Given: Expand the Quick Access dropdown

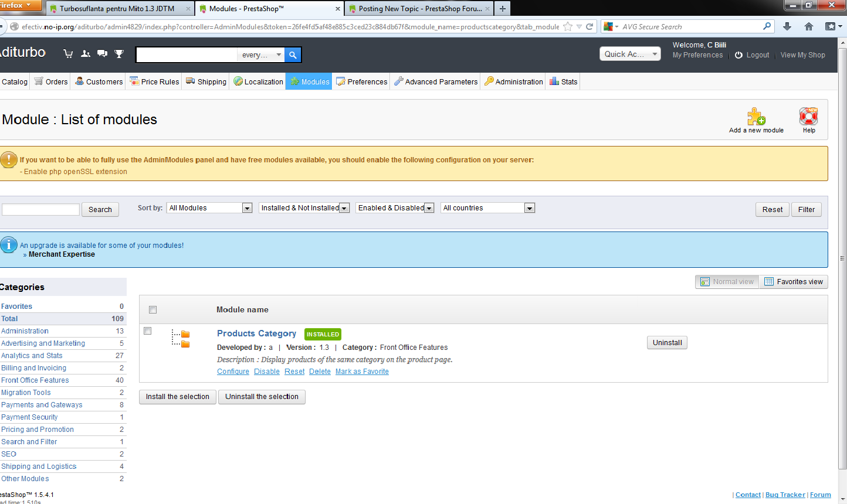Looking at the screenshot, I should point(630,54).
